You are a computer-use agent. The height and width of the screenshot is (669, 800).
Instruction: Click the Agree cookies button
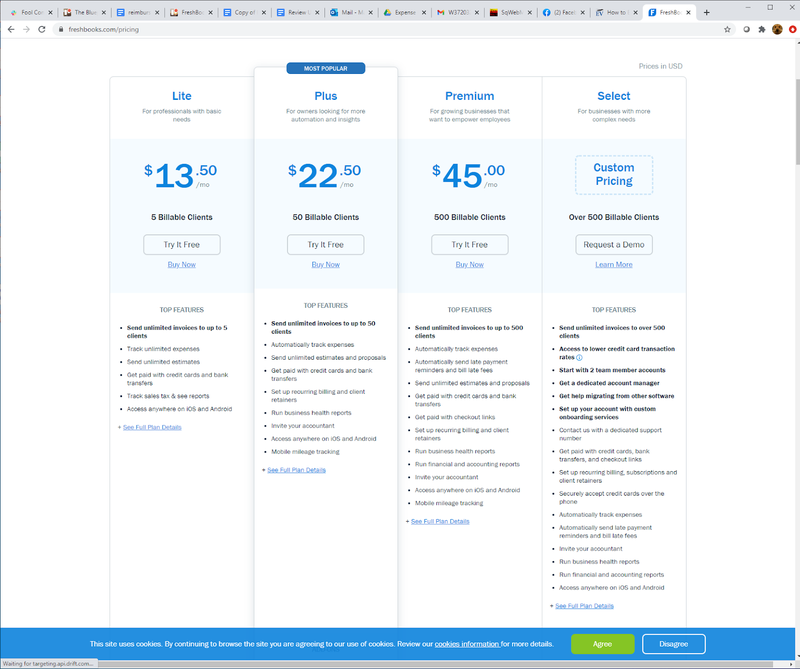(x=603, y=644)
